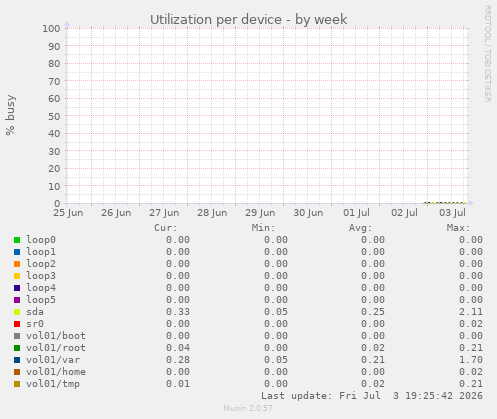This screenshot has width=497, height=419.
Task: Click the 'Cur:' column header
Action: [166, 228]
